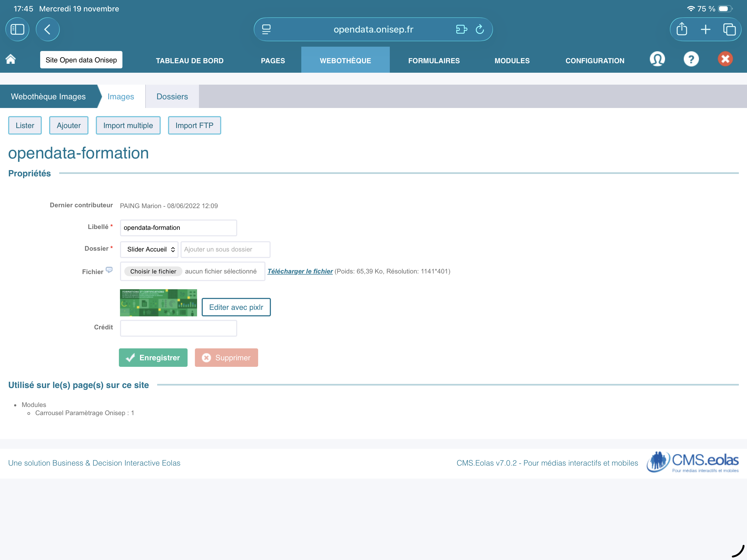Open the Site Open data Onisep selector
Image resolution: width=747 pixels, height=560 pixels.
81,60
